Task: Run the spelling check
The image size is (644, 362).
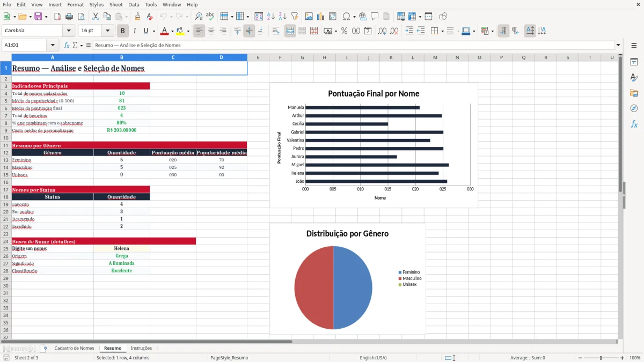Action: tap(210, 17)
